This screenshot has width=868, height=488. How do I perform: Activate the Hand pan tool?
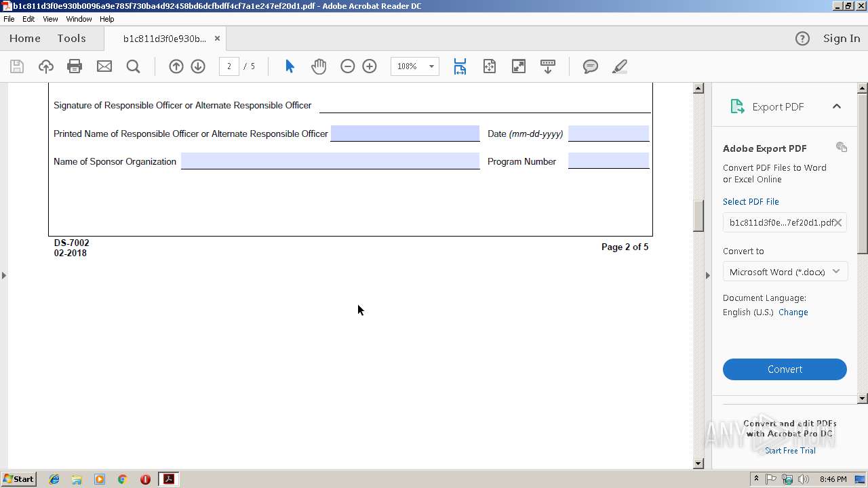coord(319,66)
